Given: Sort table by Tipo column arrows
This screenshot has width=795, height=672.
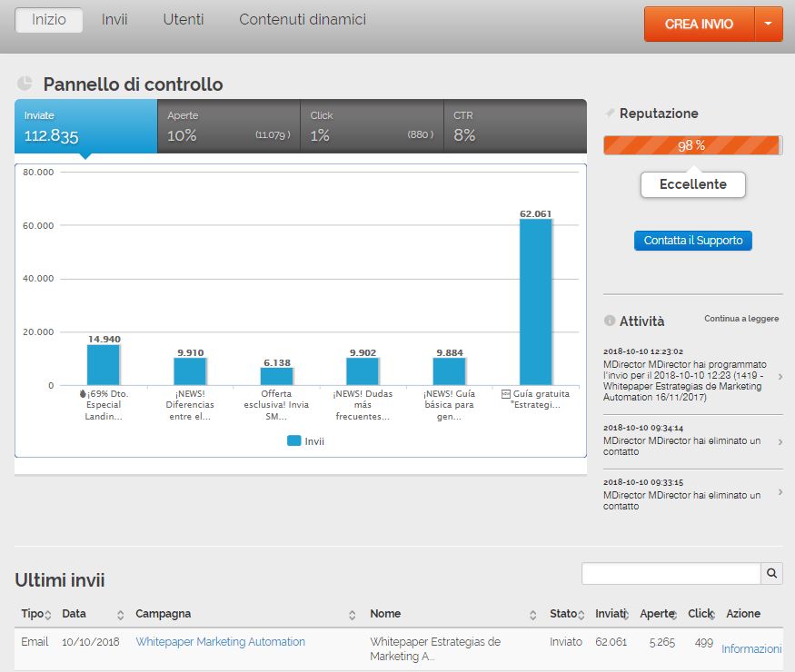Looking at the screenshot, I should click(47, 615).
